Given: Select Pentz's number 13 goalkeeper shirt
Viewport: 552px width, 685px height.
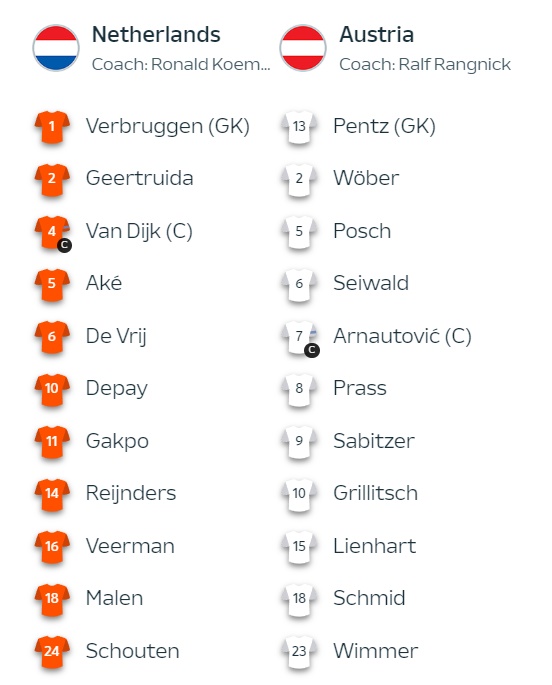Looking at the screenshot, I should [x=299, y=127].
